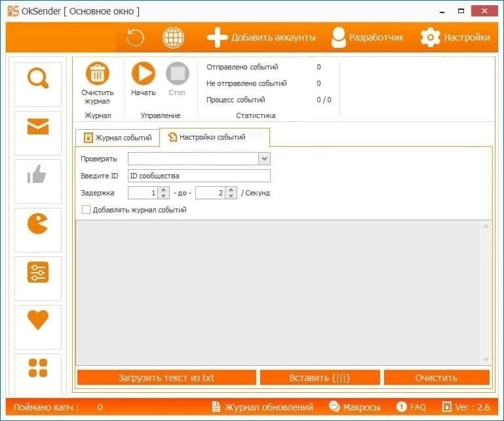Click inside the gray message text area
The image size is (504, 421).
[x=279, y=292]
